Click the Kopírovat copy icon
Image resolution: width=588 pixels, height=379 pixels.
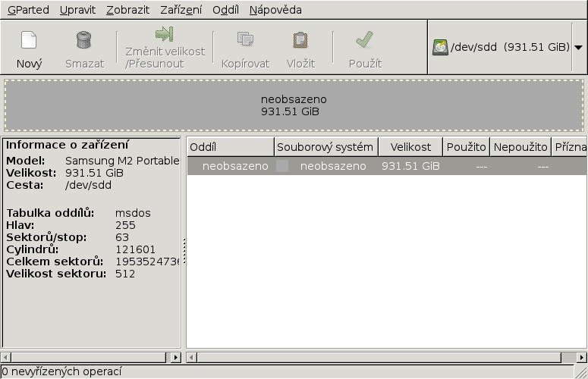(245, 39)
